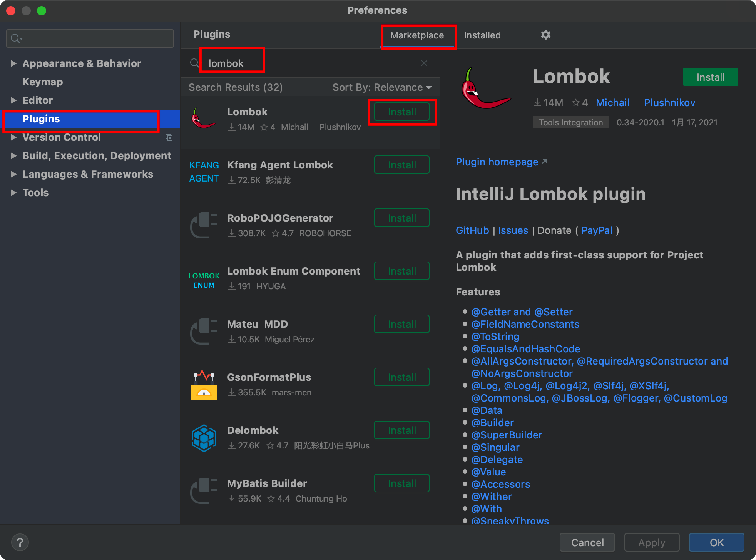
Task: Install the GsonFormatPlus plugin
Action: (402, 377)
